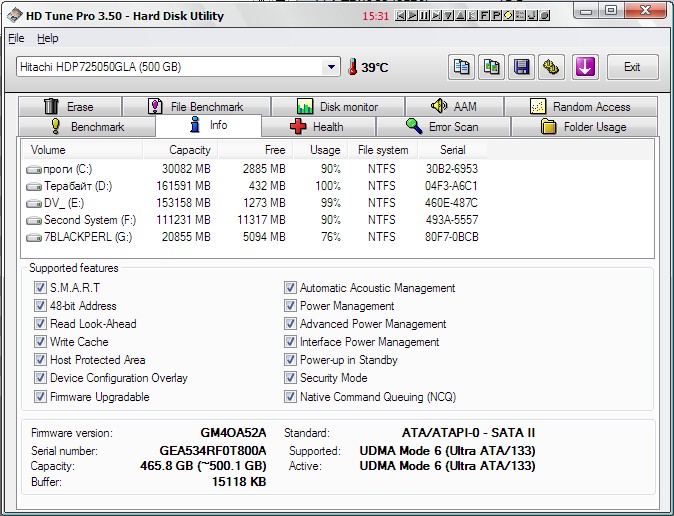Screen dimensions: 674x516
Task: Switch to the Health tab
Action: (x=316, y=127)
